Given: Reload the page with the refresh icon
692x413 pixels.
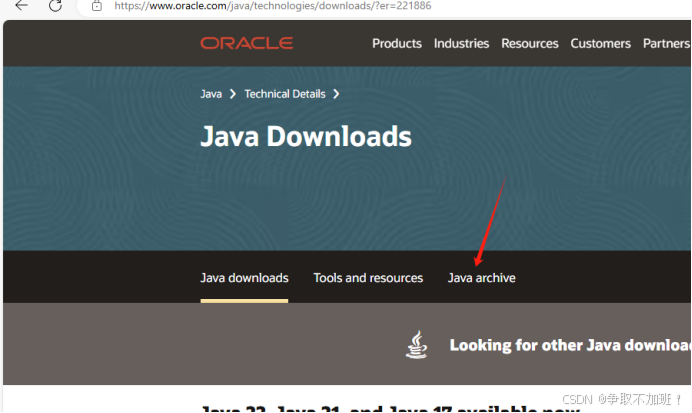Looking at the screenshot, I should tap(56, 6).
